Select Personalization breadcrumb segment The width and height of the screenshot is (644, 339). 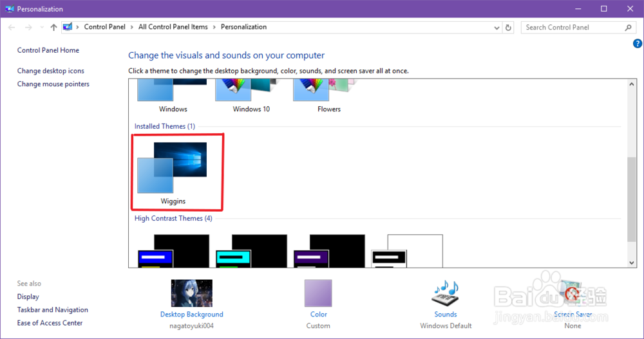click(243, 26)
